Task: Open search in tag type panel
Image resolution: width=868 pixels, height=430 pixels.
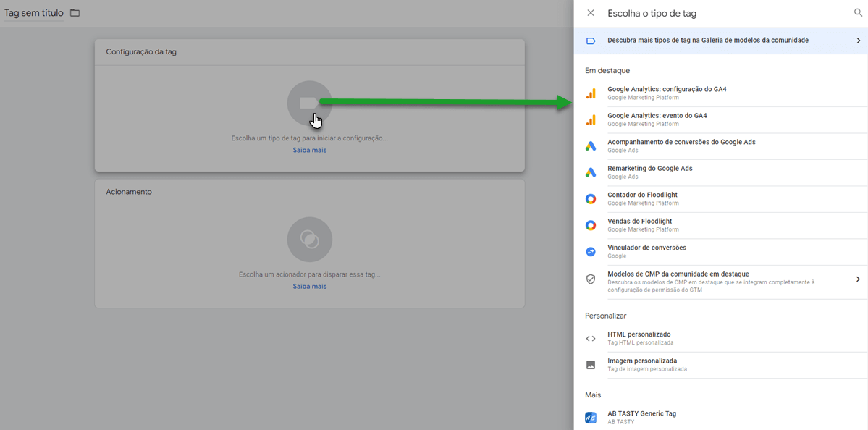Action: click(x=858, y=13)
